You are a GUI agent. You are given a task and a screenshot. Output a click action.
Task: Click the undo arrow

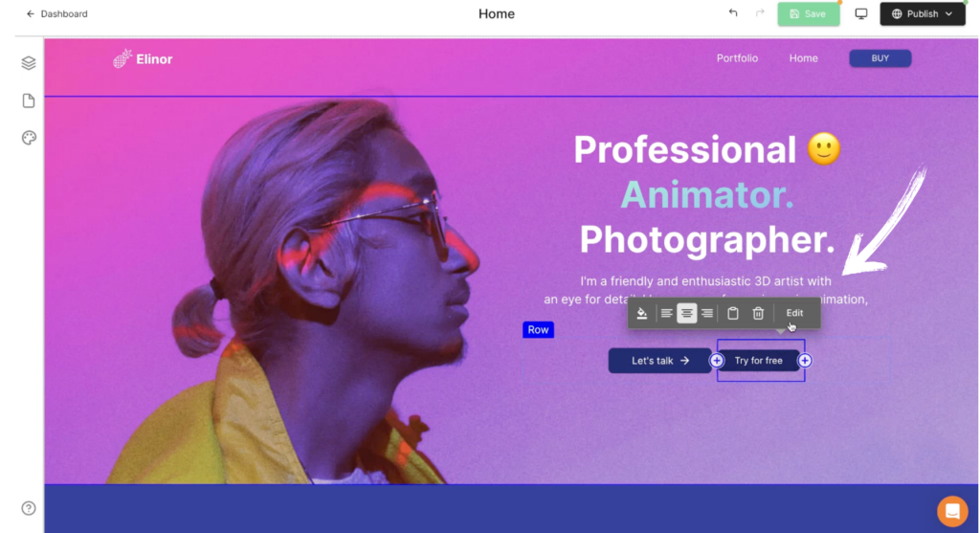[x=733, y=13]
